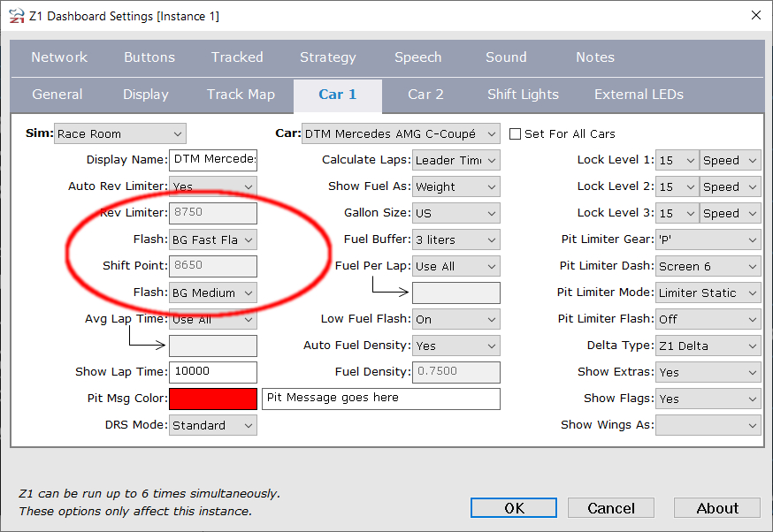Screen dimensions: 773x532
Task: Click the Fuel Density value field
Action: coord(456,372)
